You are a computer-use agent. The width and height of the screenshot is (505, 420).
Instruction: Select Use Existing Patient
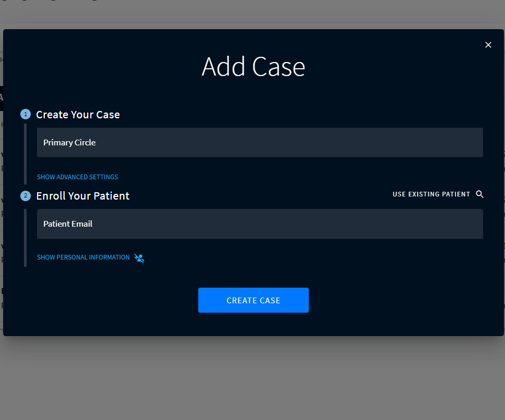431,194
